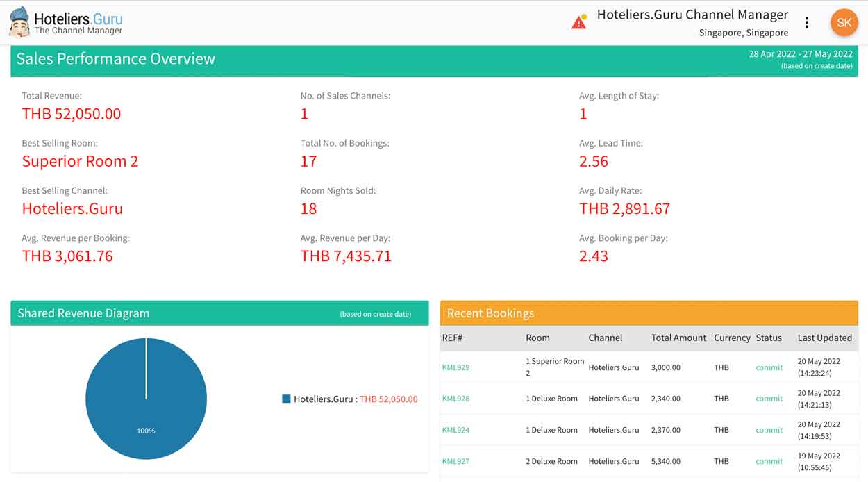The height and width of the screenshot is (482, 868).
Task: Click the Singapore, Singapore location text
Action: click(744, 33)
